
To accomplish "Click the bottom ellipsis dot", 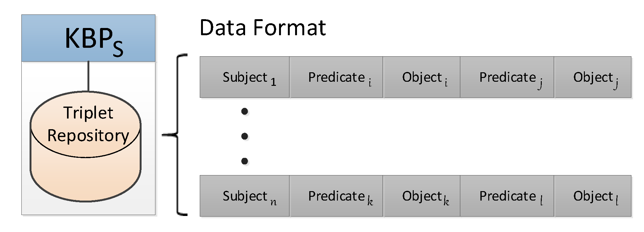I will [x=245, y=161].
